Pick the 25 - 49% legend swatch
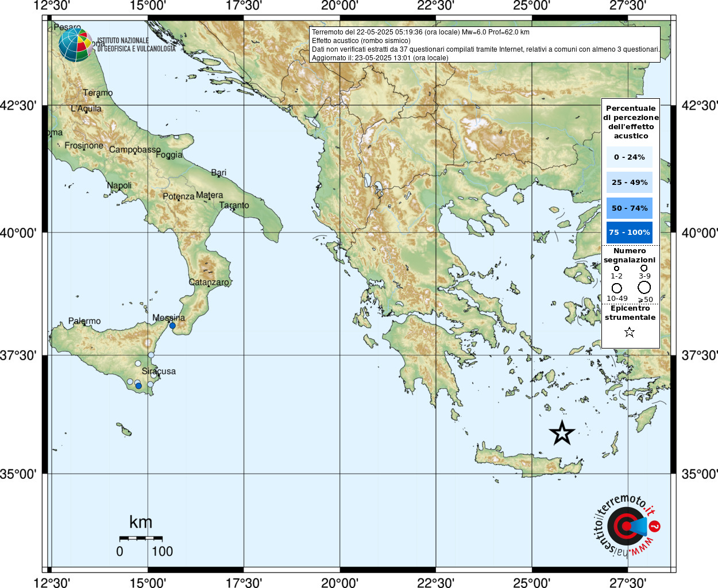 [630, 182]
